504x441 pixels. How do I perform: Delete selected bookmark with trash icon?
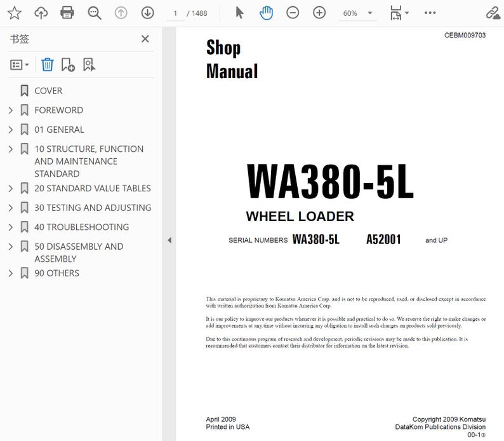pos(47,65)
